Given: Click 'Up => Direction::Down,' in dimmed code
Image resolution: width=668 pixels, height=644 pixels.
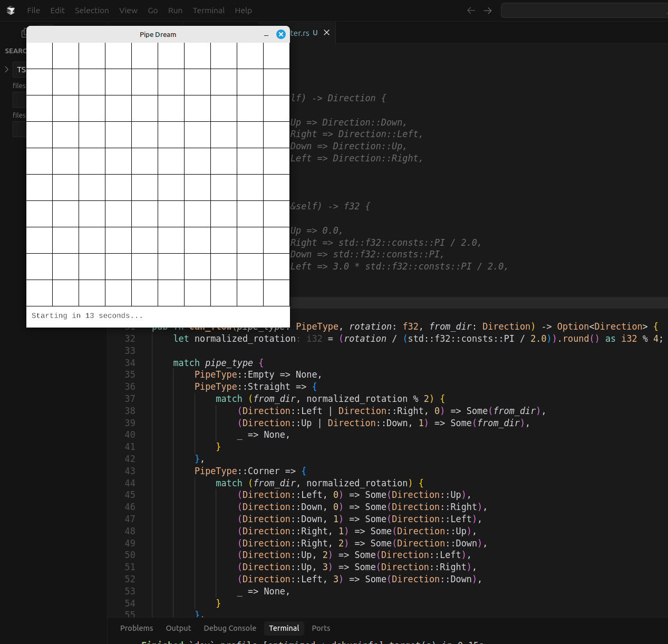Looking at the screenshot, I should point(348,122).
